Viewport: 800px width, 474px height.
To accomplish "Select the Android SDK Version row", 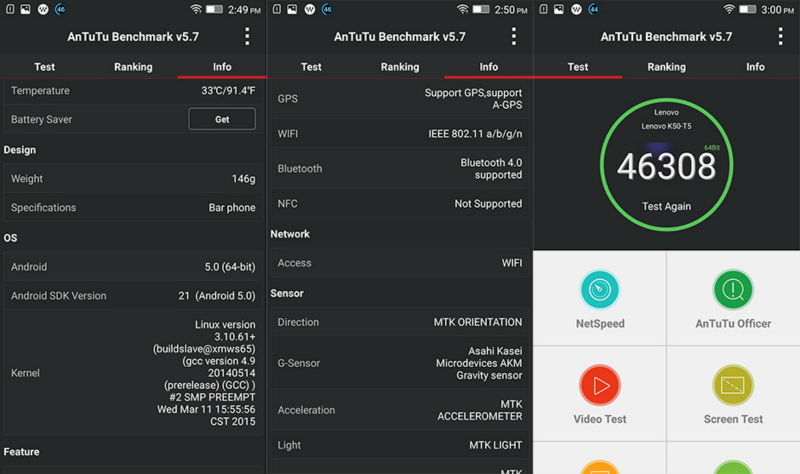I will pos(133,296).
